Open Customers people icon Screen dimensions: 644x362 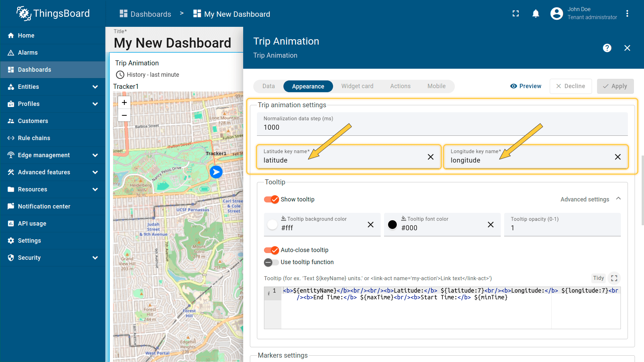(x=11, y=121)
